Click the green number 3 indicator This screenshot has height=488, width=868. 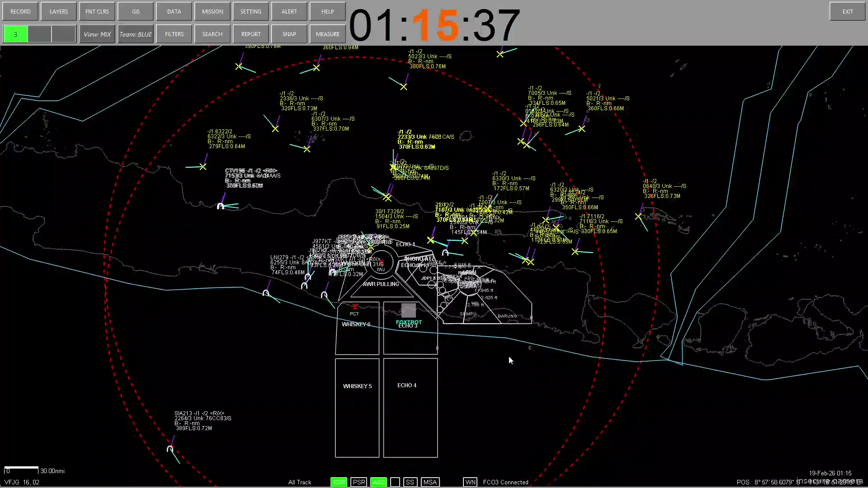pyautogui.click(x=15, y=34)
